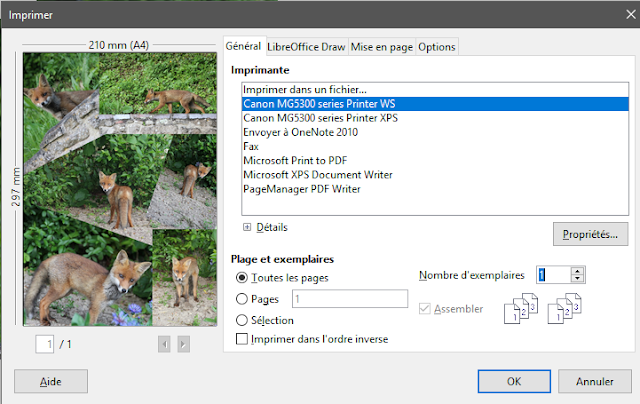Choose the Sélection radio option
This screenshot has width=640, height=404.
[x=242, y=320]
